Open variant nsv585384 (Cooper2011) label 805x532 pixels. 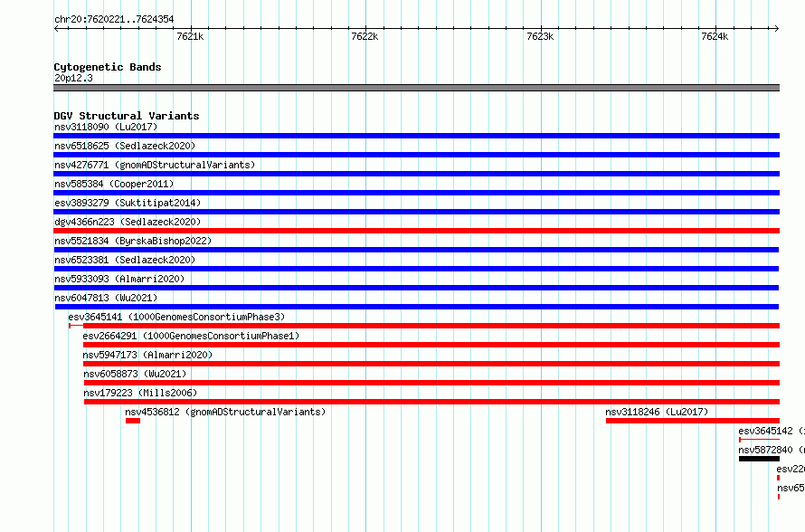[114, 184]
